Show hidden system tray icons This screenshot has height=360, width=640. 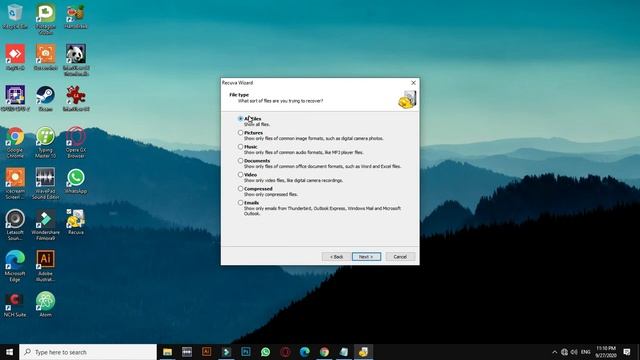[x=554, y=352]
